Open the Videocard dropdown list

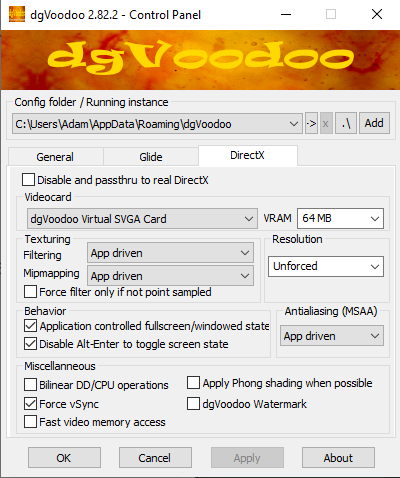click(142, 219)
